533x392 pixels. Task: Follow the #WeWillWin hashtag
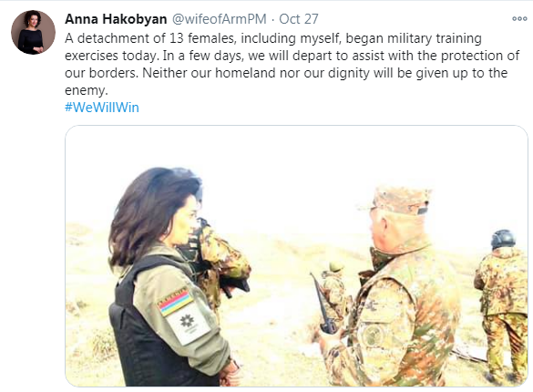pyautogui.click(x=102, y=108)
